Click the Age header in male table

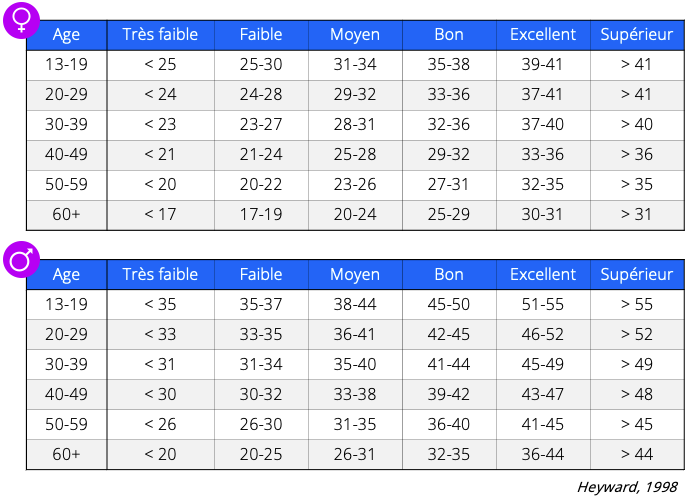click(x=66, y=274)
